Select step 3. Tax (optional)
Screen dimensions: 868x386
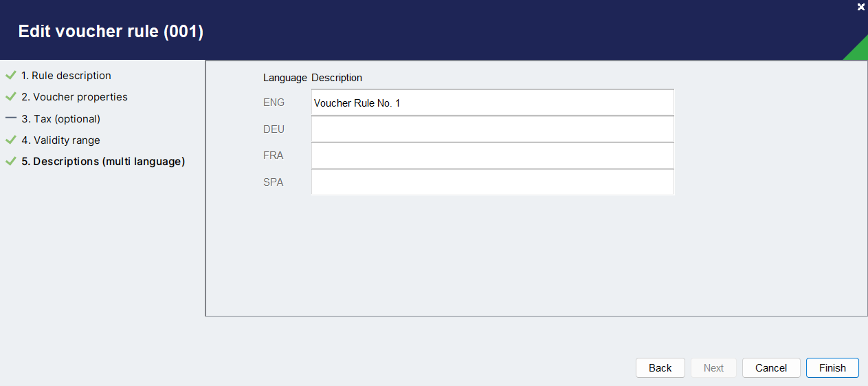click(60, 118)
